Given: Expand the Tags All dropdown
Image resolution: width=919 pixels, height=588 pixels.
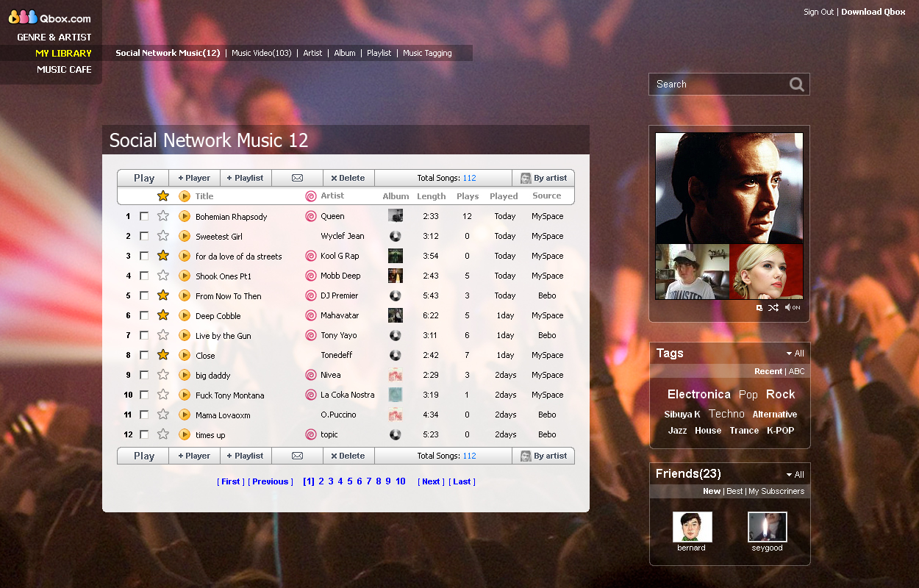Looking at the screenshot, I should pos(795,354).
